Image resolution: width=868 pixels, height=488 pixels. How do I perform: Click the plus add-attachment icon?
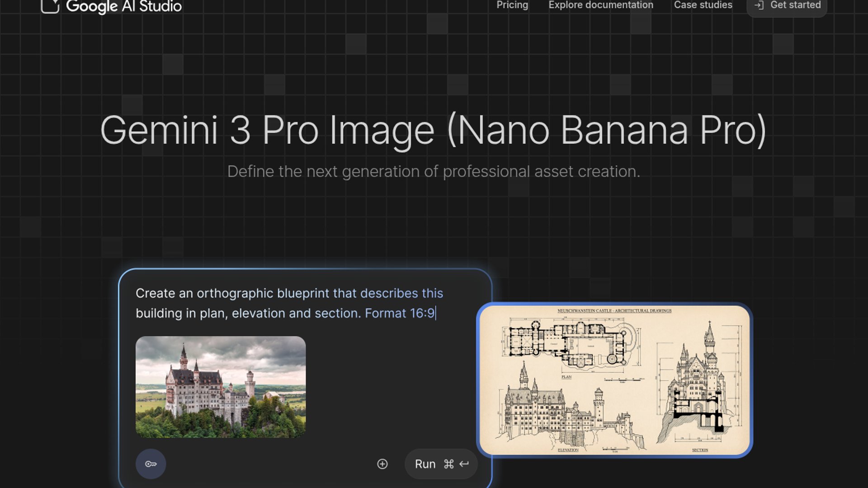pyautogui.click(x=382, y=464)
